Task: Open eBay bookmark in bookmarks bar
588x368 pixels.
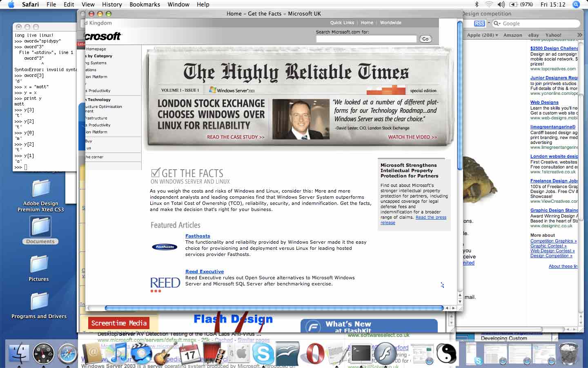Action: pos(533,35)
